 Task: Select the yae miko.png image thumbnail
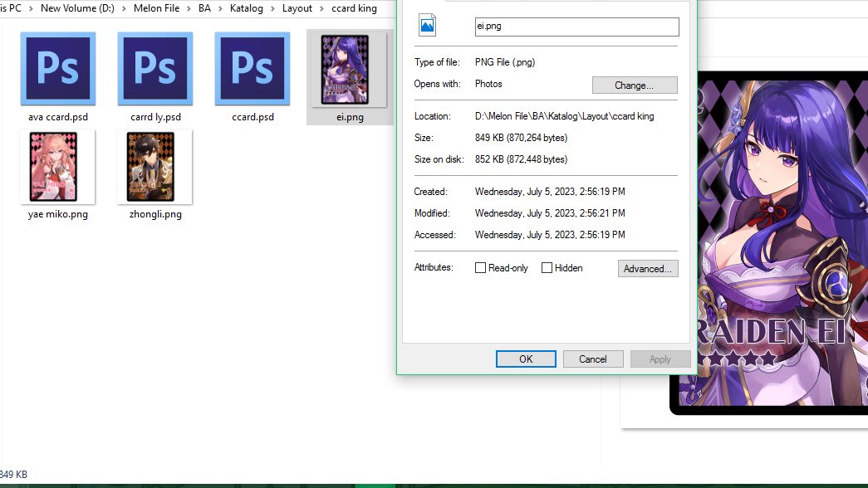(54, 167)
